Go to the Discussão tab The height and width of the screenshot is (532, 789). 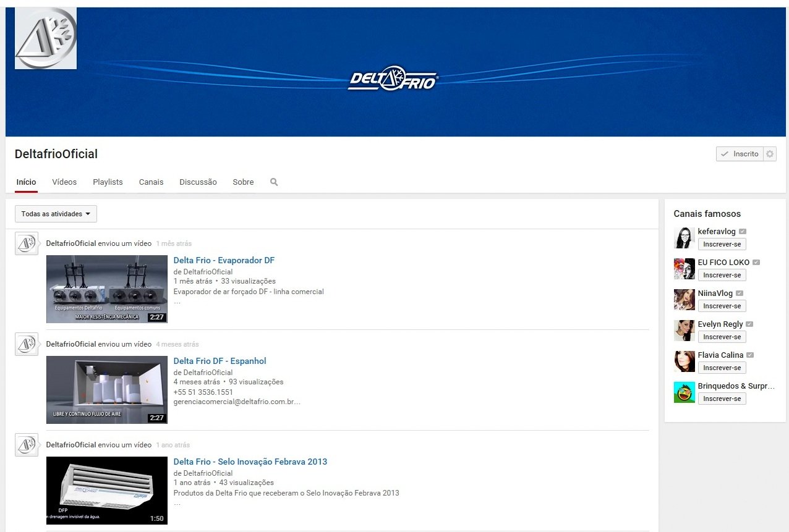click(x=198, y=182)
